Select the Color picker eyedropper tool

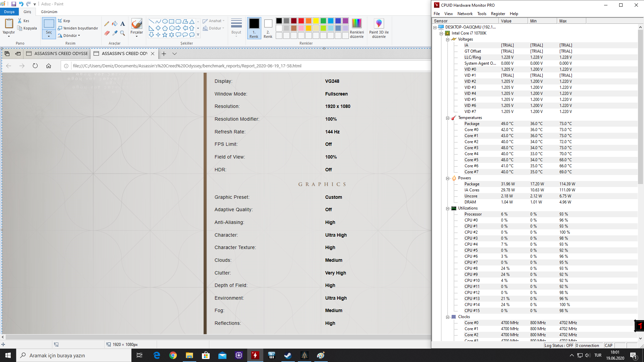pos(115,33)
